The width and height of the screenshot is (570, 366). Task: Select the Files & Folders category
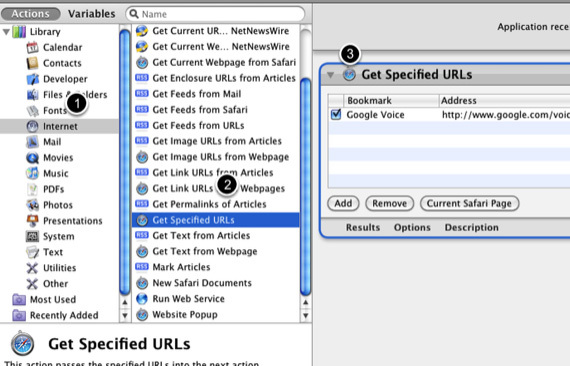click(59, 94)
